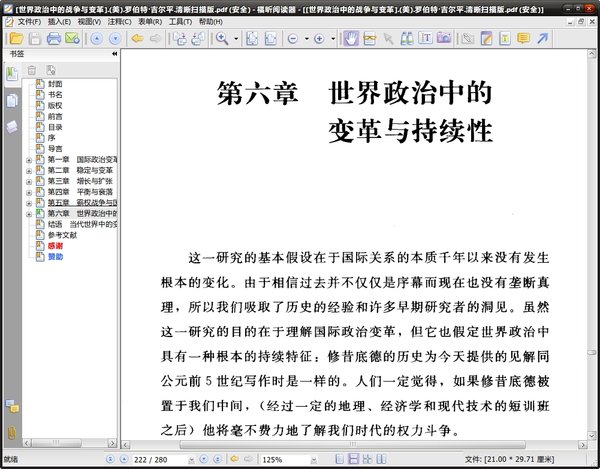Select the 参考文献 bookmark
The height and width of the screenshot is (469, 600).
click(x=62, y=235)
